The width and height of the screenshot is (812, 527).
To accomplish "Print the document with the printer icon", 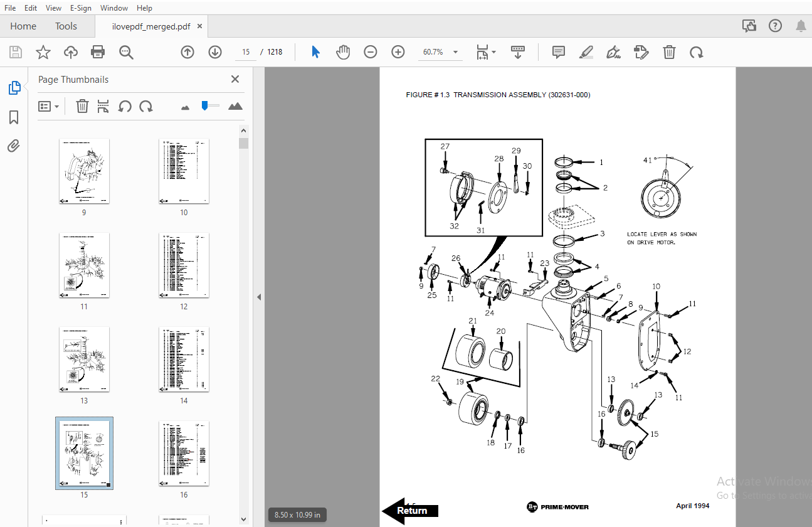I will [x=98, y=52].
